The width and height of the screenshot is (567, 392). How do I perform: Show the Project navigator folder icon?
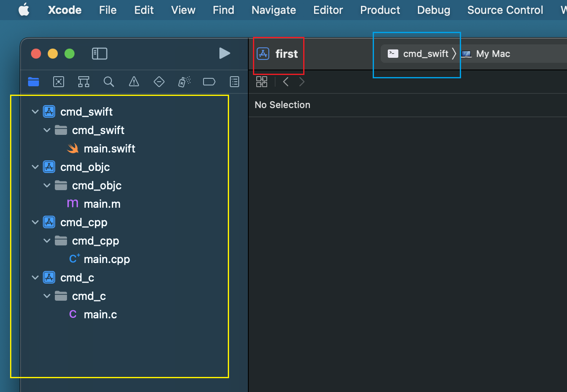[34, 82]
